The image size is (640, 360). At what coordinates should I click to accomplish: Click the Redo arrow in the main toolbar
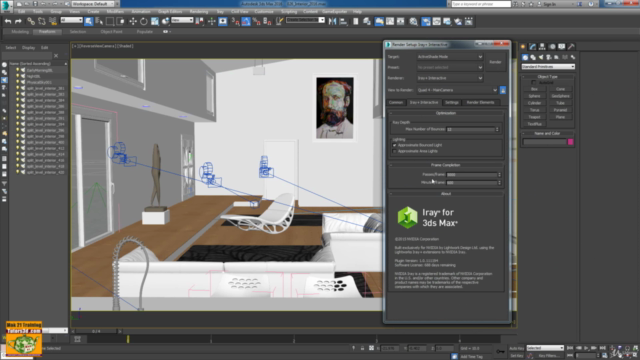pyautogui.click(x=18, y=21)
